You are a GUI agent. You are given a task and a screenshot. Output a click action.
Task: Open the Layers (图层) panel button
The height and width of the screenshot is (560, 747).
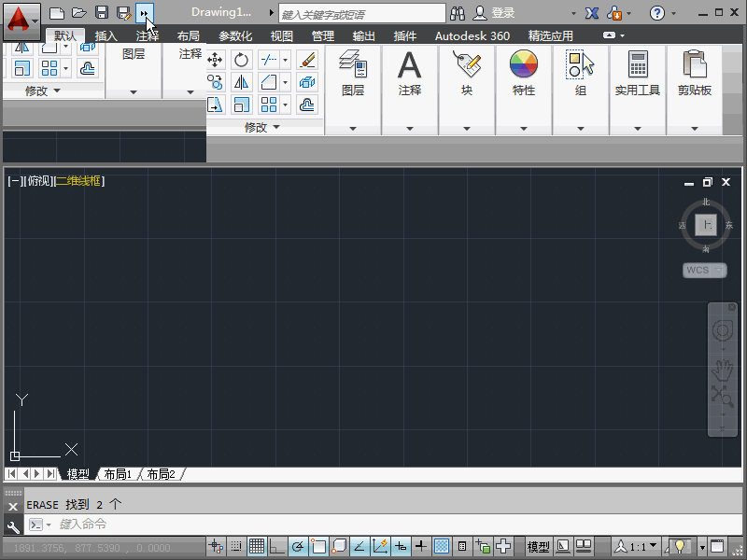point(352,73)
